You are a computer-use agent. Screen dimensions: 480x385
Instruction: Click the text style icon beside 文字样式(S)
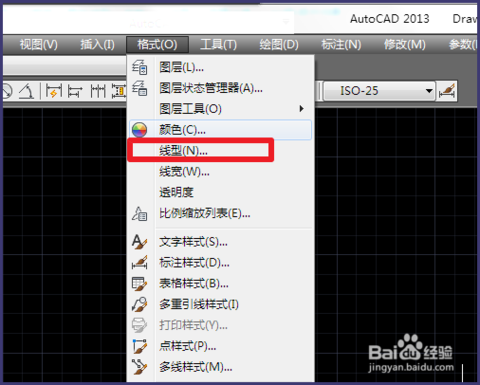coord(139,242)
